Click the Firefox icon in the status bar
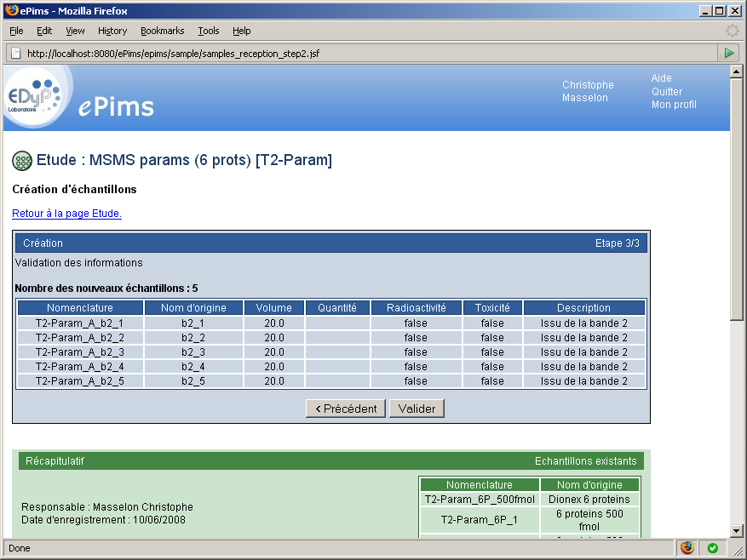747x560 pixels. (687, 548)
